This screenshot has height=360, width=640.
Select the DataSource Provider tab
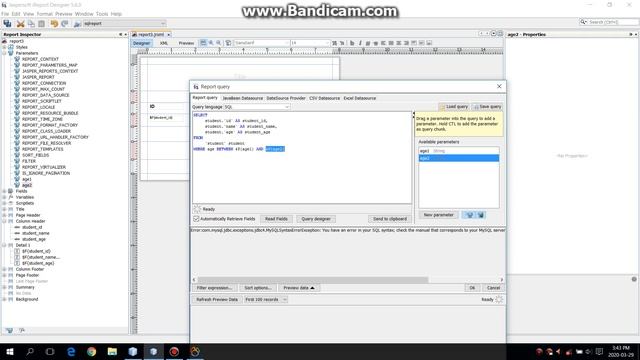click(x=286, y=98)
